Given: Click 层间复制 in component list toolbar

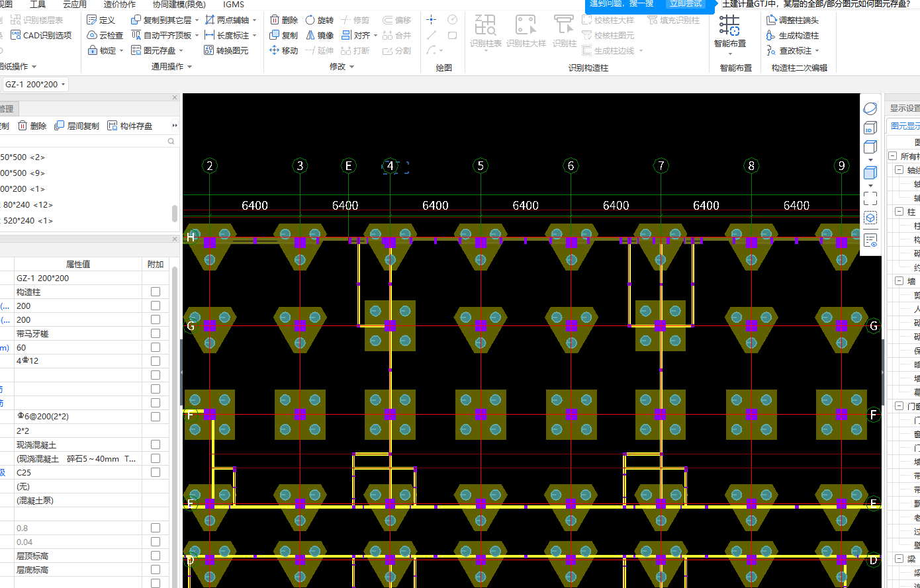Looking at the screenshot, I should [77, 126].
